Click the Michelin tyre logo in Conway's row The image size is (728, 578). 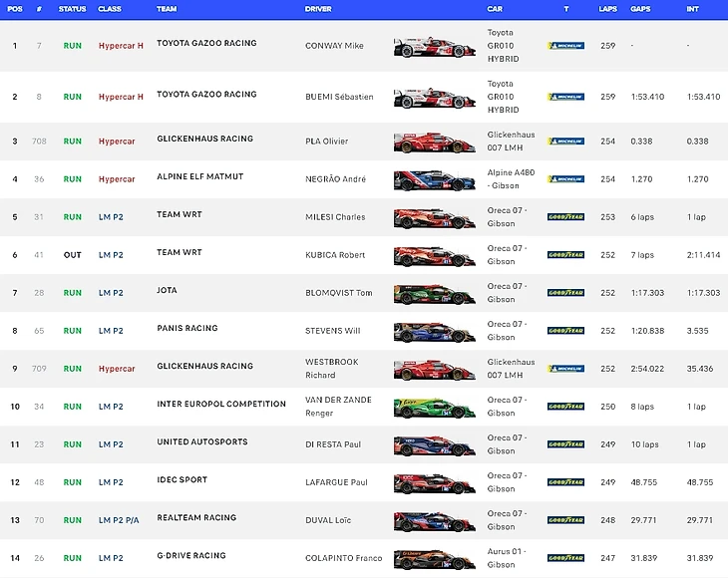[x=565, y=46]
